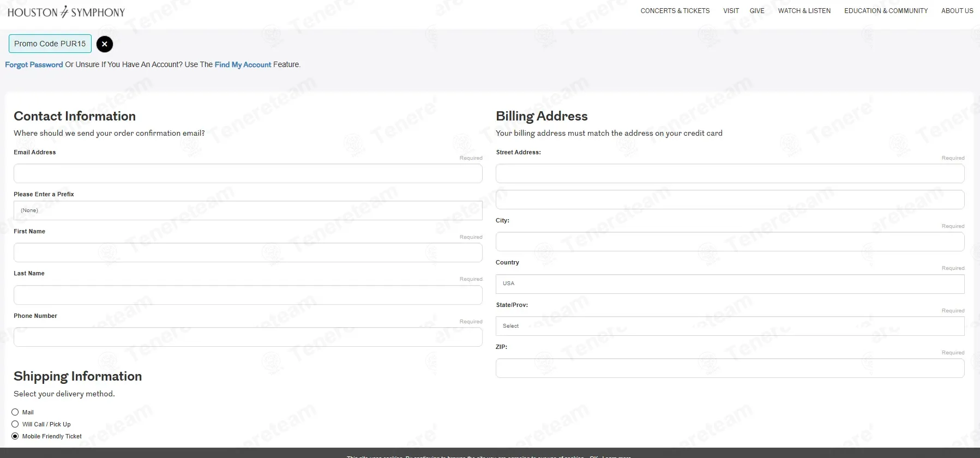Open the Watch & Listen menu
This screenshot has width=980, height=458.
point(804,11)
